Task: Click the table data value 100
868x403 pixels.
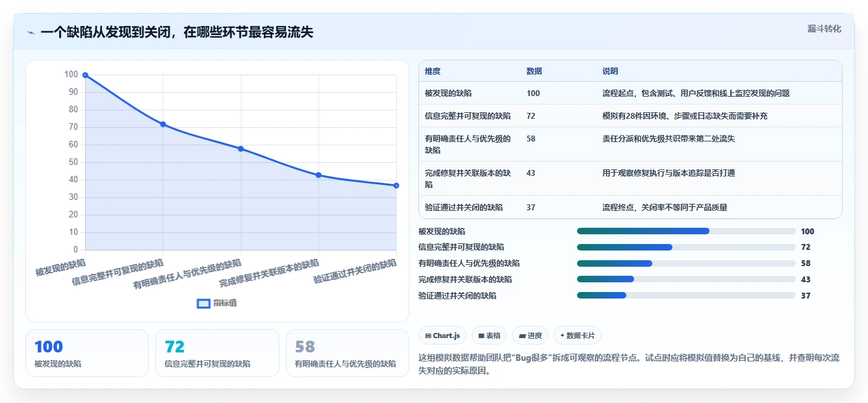Action: [x=533, y=93]
